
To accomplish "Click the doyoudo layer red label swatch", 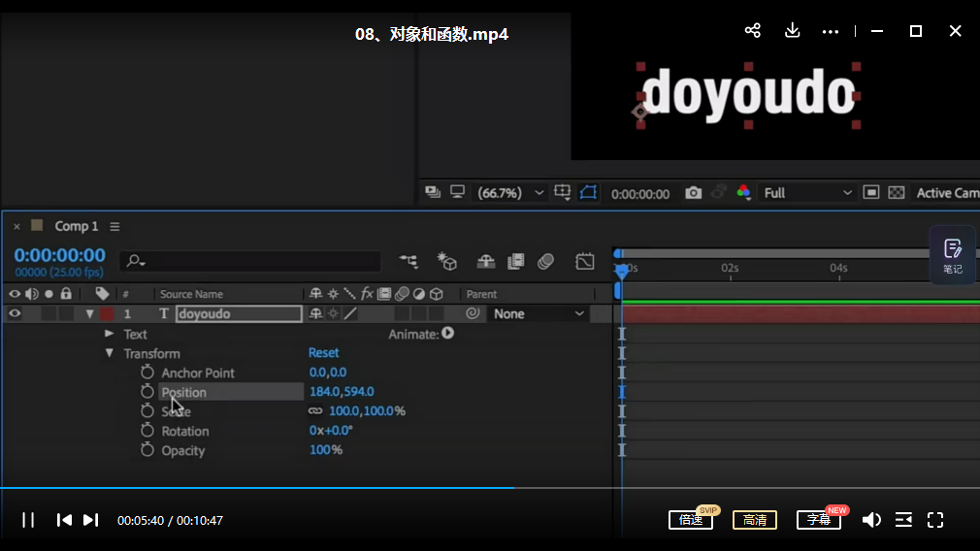I will click(107, 313).
